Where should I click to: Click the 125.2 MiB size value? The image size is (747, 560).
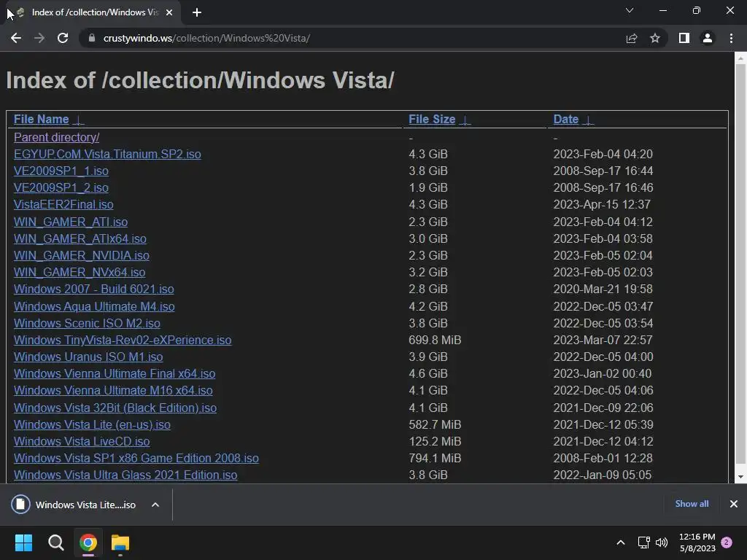click(435, 441)
